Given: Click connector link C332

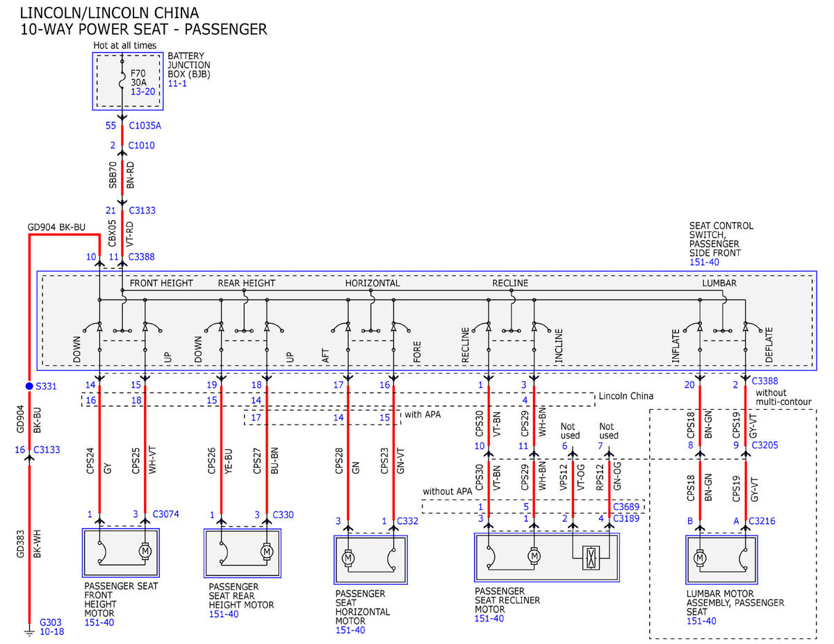Looking at the screenshot, I should (407, 520).
